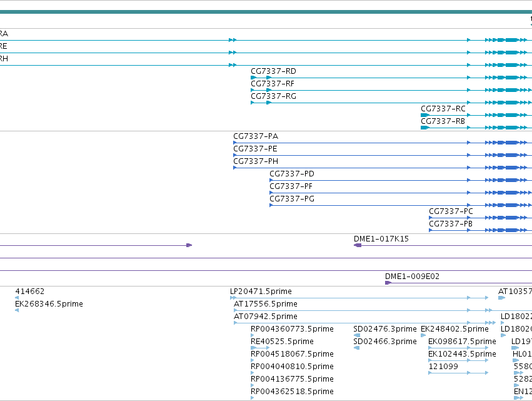Open EST 414662
This screenshot has width=532, height=401.
tap(30, 292)
